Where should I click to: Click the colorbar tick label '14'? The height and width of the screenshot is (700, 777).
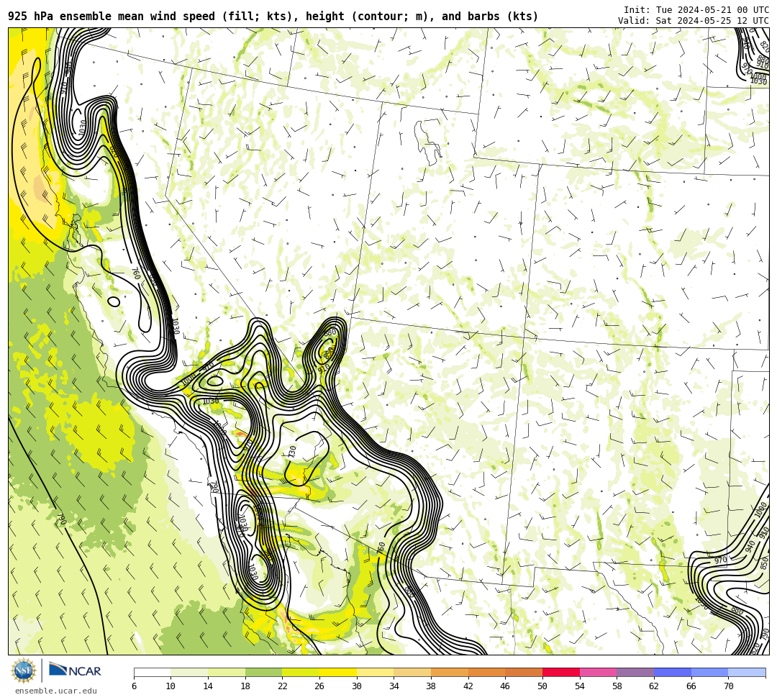(x=208, y=686)
